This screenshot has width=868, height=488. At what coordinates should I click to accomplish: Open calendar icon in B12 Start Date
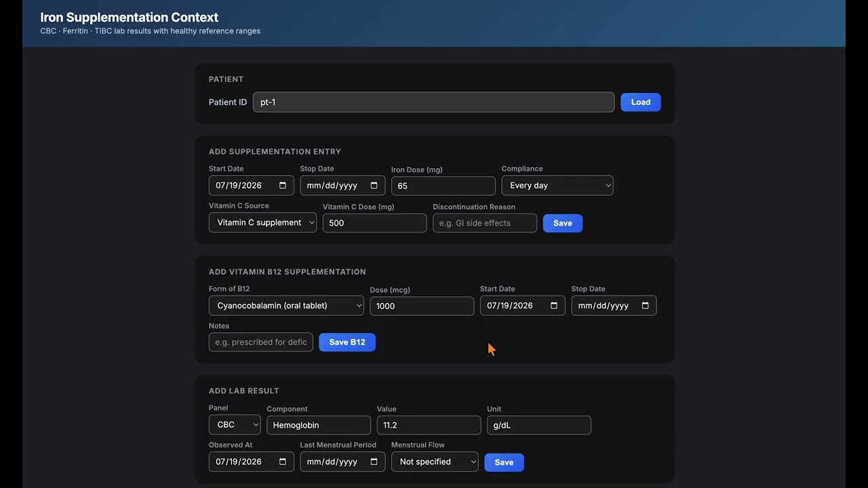554,306
